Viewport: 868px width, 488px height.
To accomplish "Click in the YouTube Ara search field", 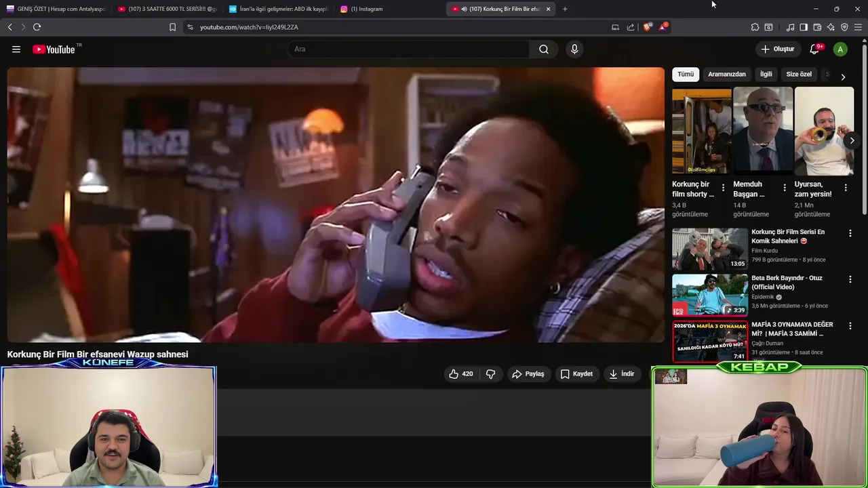I will 408,49.
